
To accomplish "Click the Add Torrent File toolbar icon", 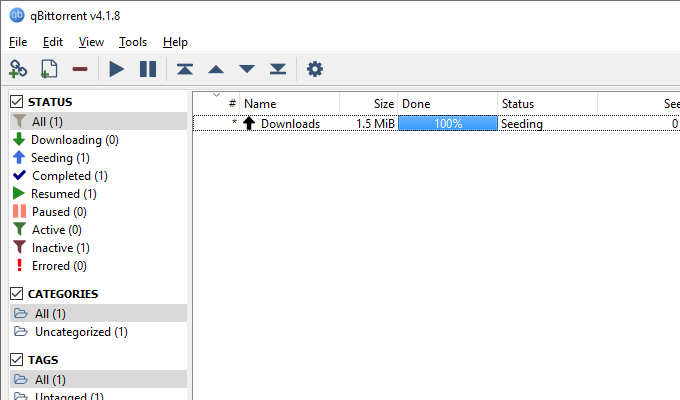I will [49, 69].
